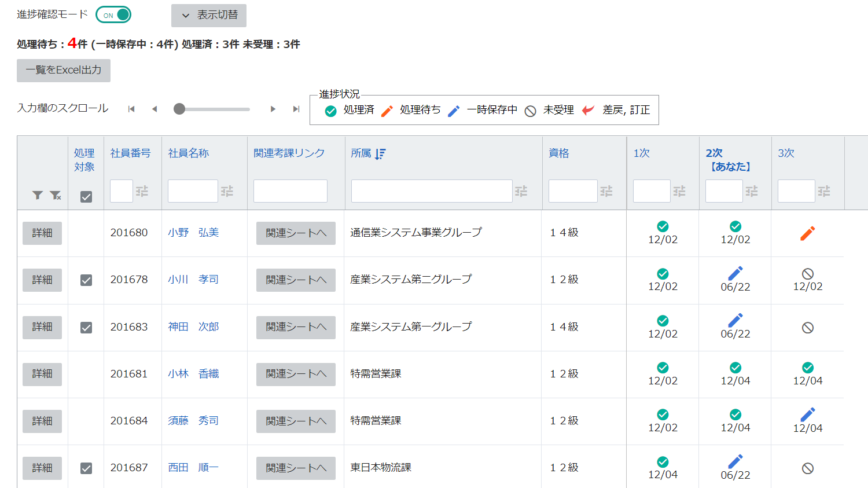Click the clear filter icon with x
868x488 pixels.
56,196
